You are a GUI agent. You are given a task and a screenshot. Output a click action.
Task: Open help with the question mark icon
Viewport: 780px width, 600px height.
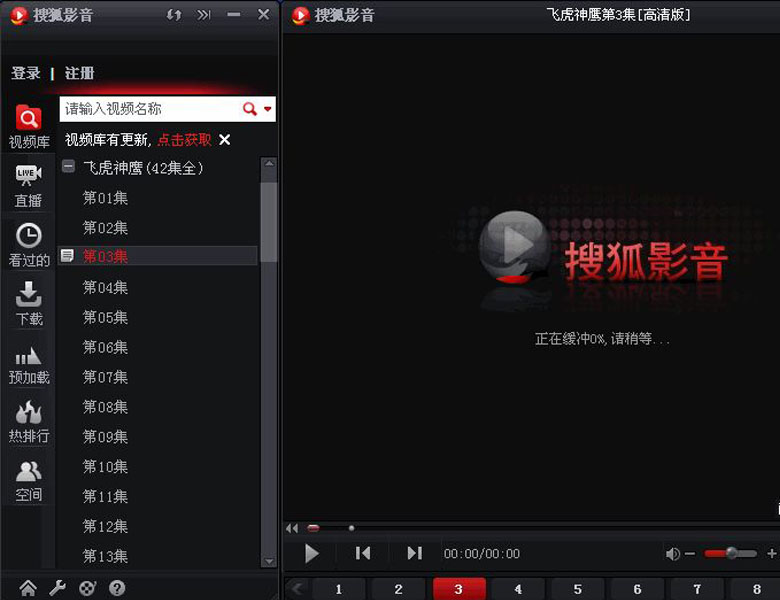(x=117, y=588)
